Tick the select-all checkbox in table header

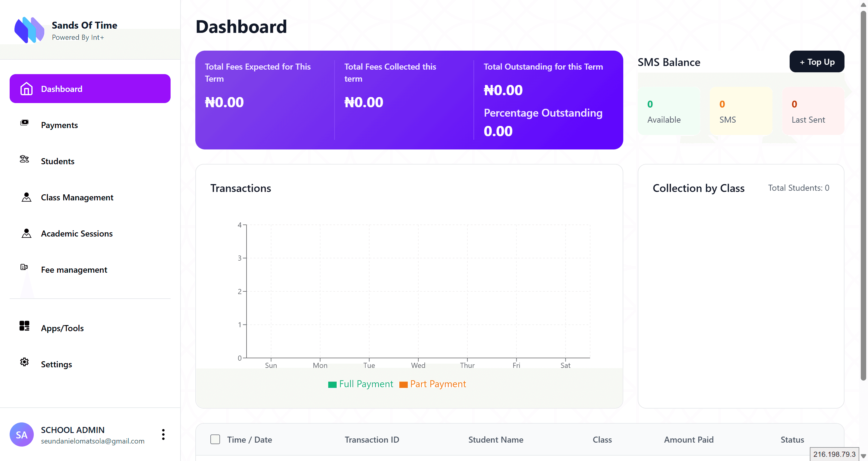pyautogui.click(x=215, y=439)
